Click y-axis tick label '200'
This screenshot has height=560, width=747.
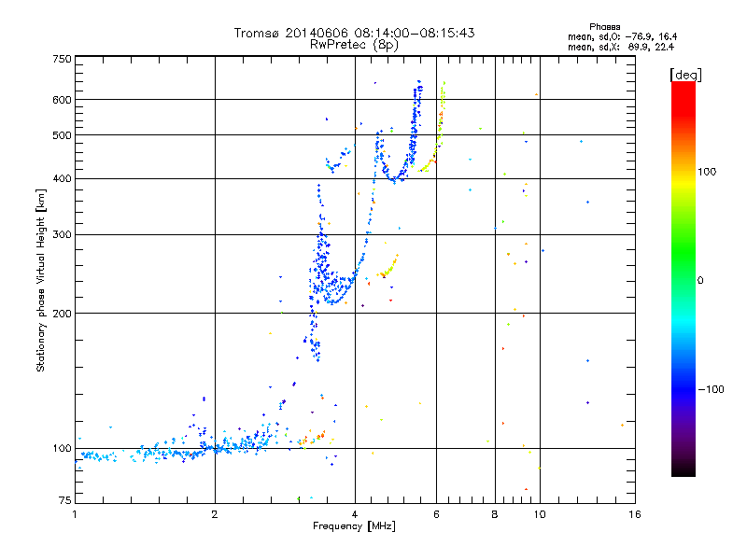point(62,314)
